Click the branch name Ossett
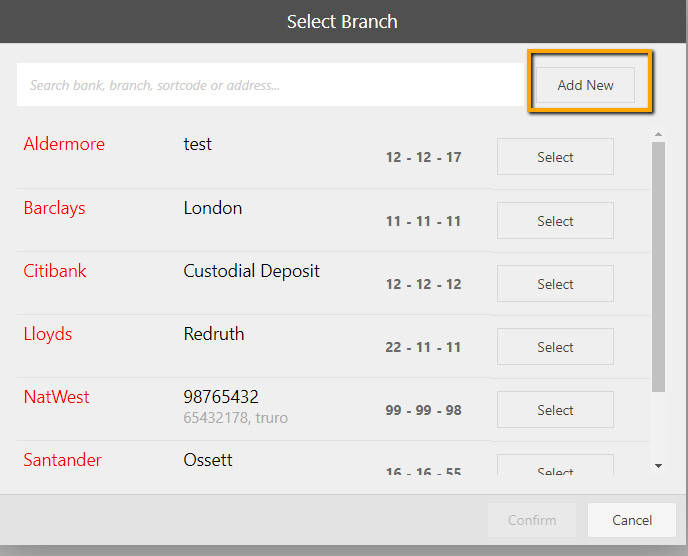The image size is (688, 556). coord(208,460)
